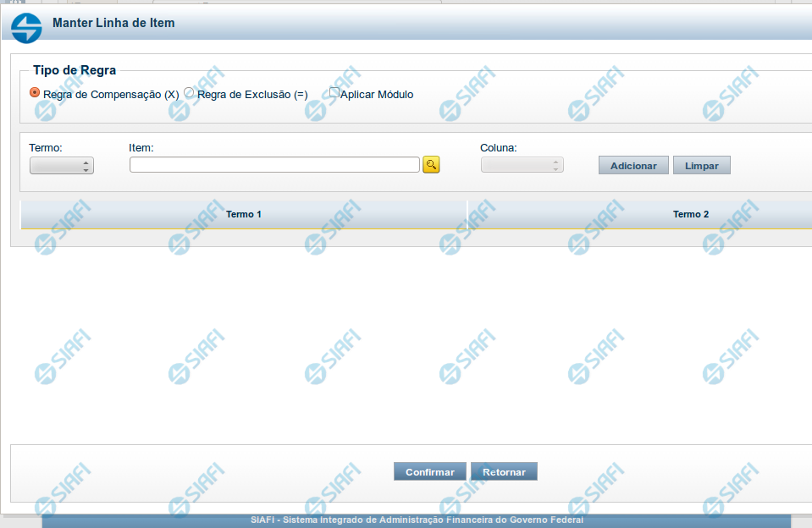Click the SIAFI footer text bar

(x=417, y=520)
